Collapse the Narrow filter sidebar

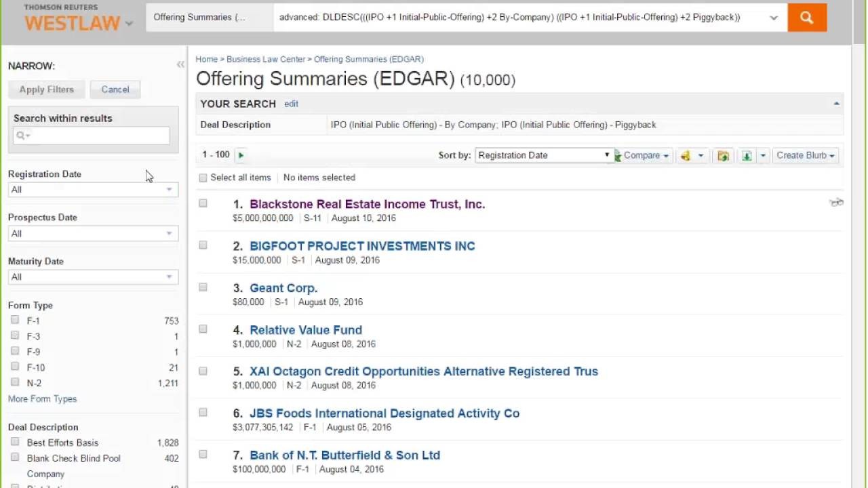180,65
